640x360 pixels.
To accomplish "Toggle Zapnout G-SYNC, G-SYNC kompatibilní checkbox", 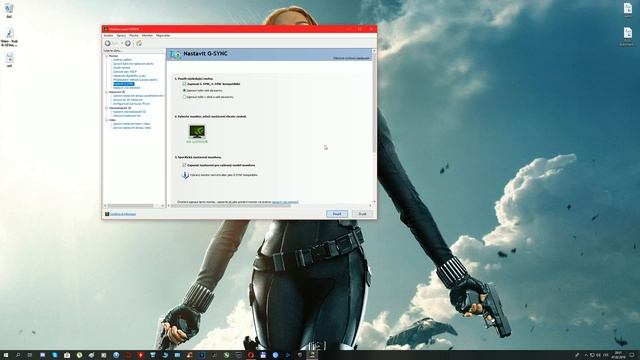I will pyautogui.click(x=184, y=84).
